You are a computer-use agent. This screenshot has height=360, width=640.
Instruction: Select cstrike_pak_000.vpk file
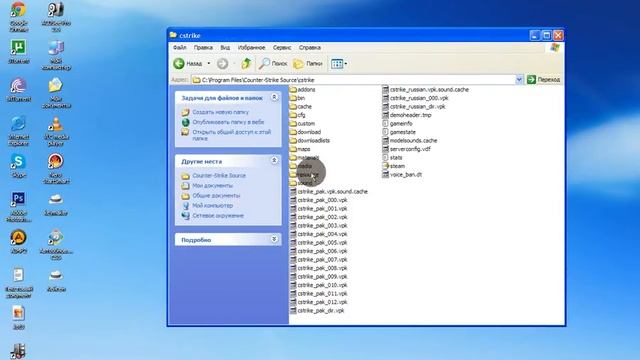tap(319, 200)
